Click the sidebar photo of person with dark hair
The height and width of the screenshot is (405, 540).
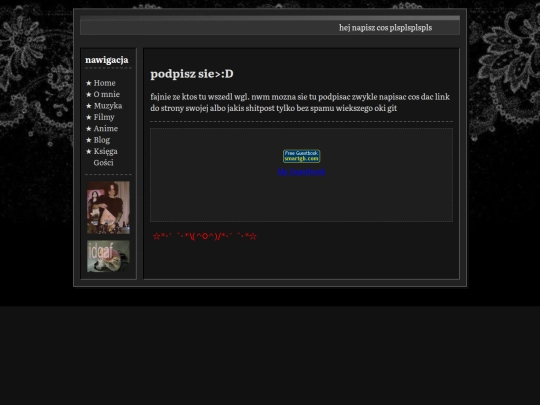coord(108,208)
